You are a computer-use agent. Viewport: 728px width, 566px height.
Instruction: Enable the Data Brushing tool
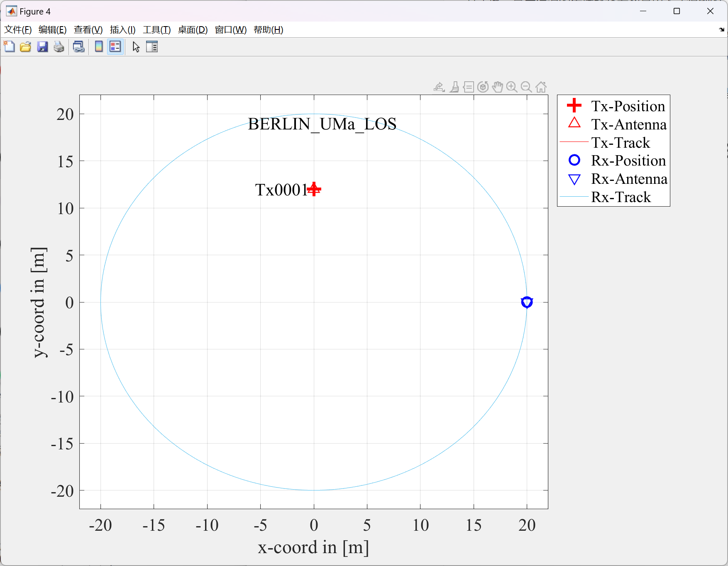click(x=454, y=87)
